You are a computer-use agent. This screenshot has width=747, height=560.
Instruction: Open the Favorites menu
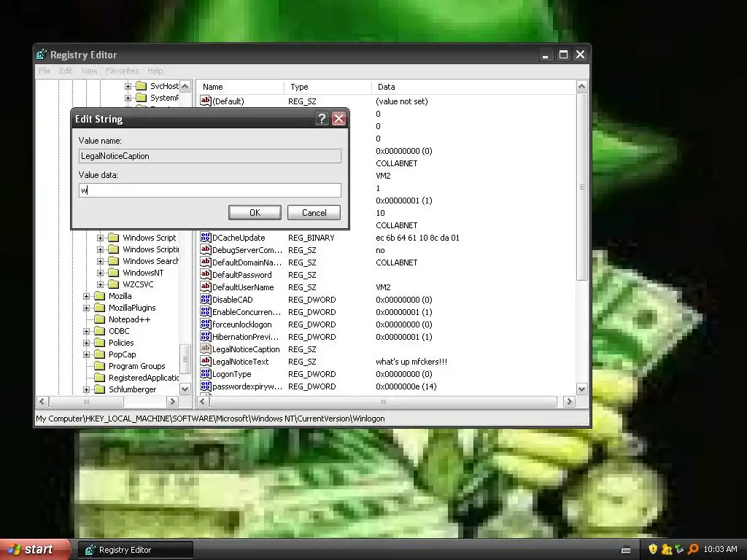(123, 71)
